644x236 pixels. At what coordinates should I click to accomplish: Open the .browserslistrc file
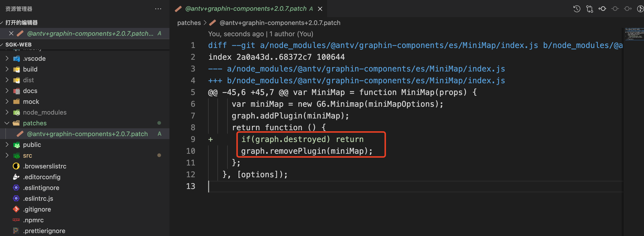[x=45, y=166]
